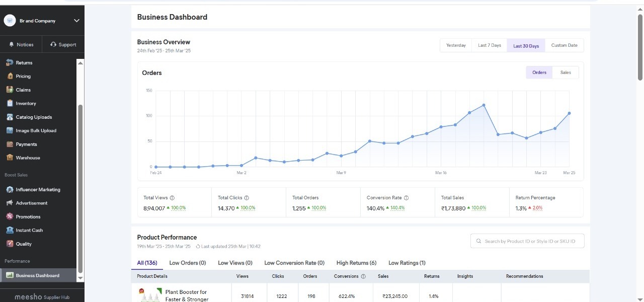Image resolution: width=644 pixels, height=302 pixels.
Task: Open the Returns sidebar icon
Action: 10,62
